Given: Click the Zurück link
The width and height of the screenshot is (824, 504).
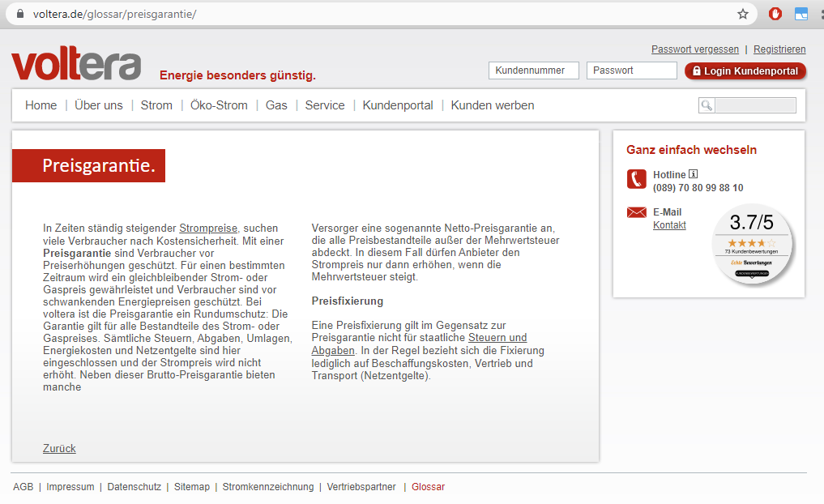Looking at the screenshot, I should tap(59, 448).
